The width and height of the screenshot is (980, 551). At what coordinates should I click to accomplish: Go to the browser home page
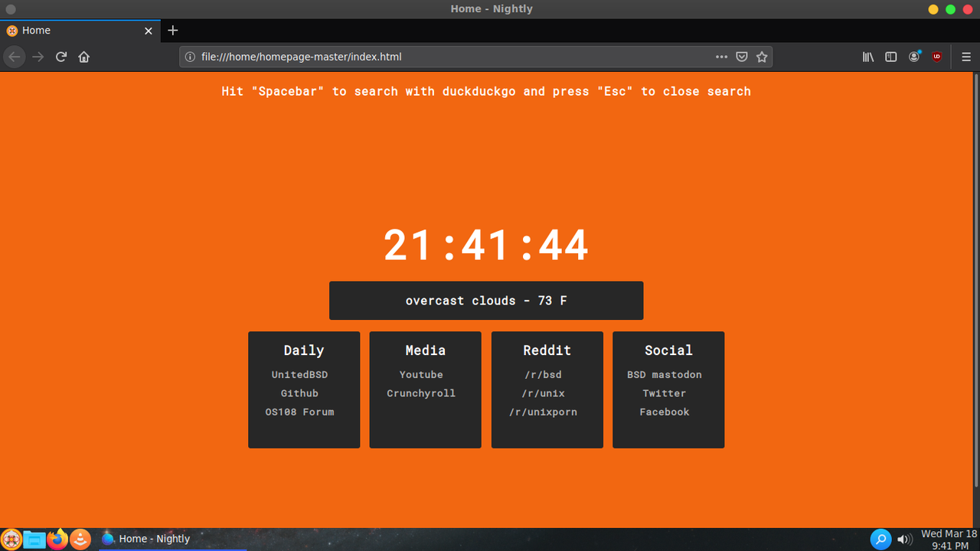pos(84,57)
